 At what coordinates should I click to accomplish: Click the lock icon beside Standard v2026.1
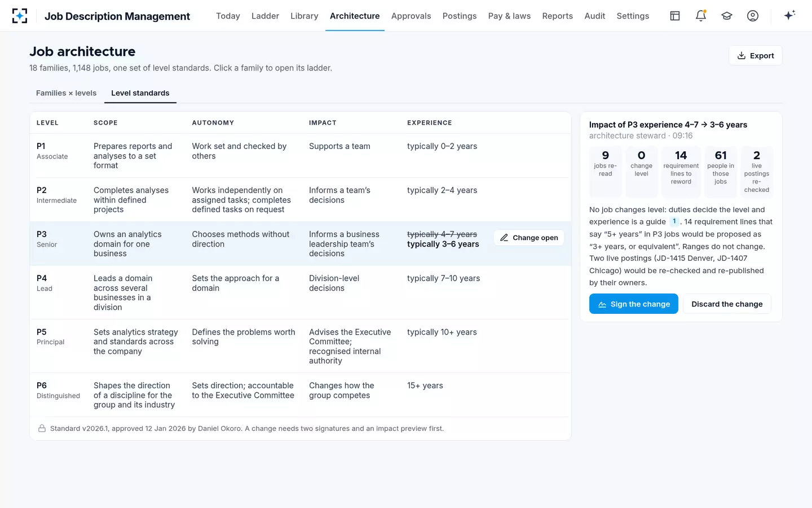[42, 428]
